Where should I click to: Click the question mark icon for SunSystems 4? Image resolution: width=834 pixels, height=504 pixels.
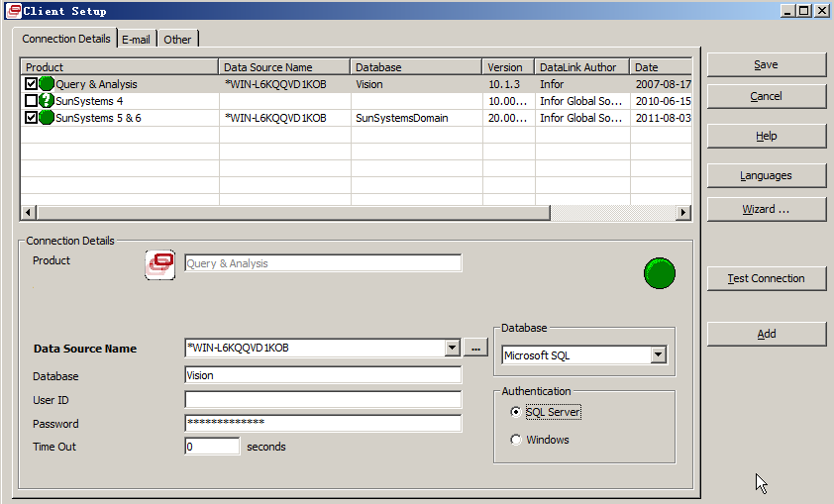tap(47, 101)
